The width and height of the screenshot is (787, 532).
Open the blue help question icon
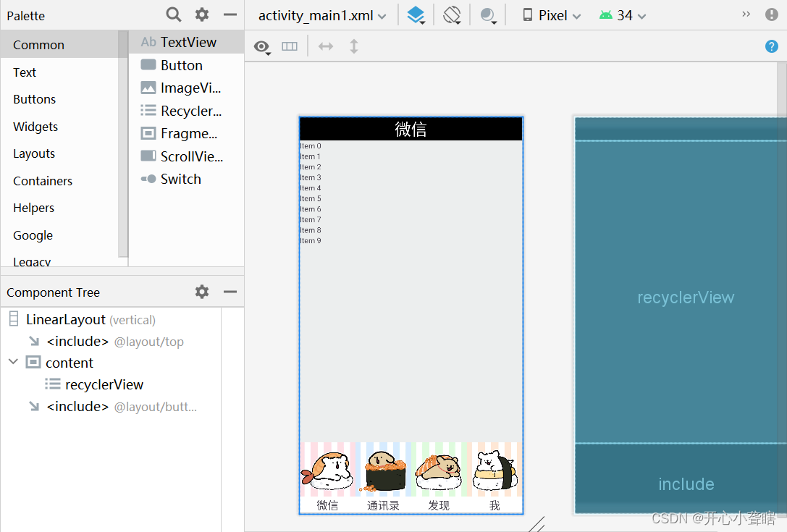click(772, 46)
